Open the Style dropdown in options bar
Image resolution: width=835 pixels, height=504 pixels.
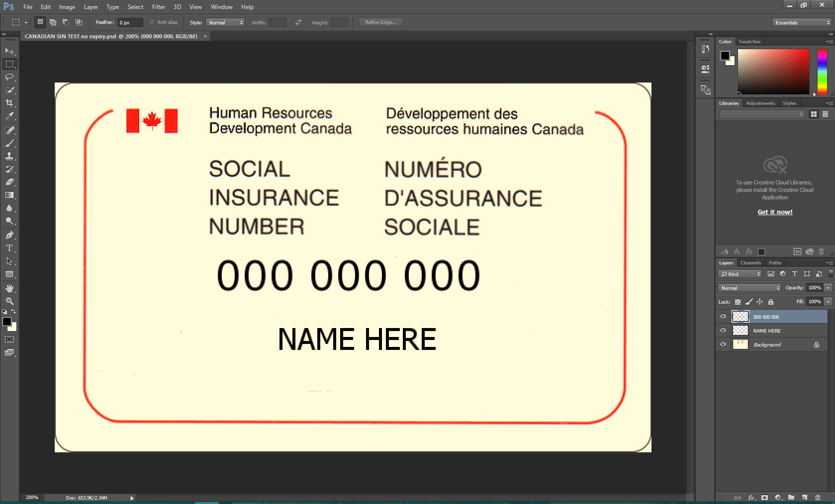[225, 22]
